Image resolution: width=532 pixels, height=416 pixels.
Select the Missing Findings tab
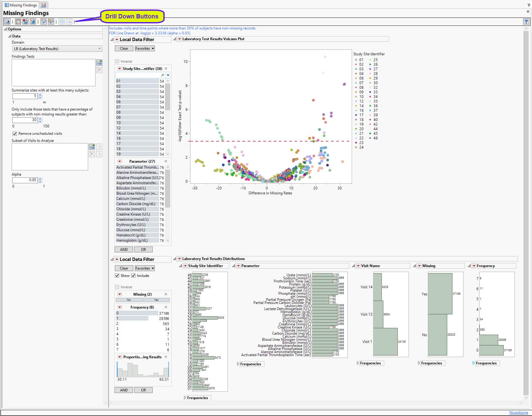(x=21, y=5)
